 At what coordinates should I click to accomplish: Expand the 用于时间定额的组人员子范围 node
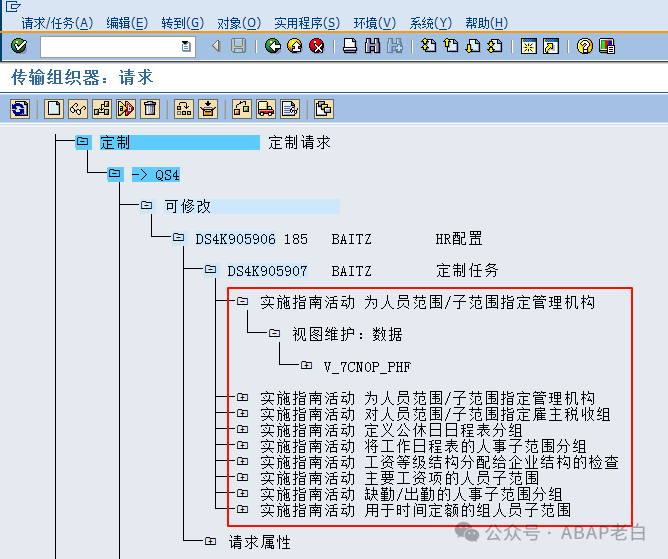242,509
